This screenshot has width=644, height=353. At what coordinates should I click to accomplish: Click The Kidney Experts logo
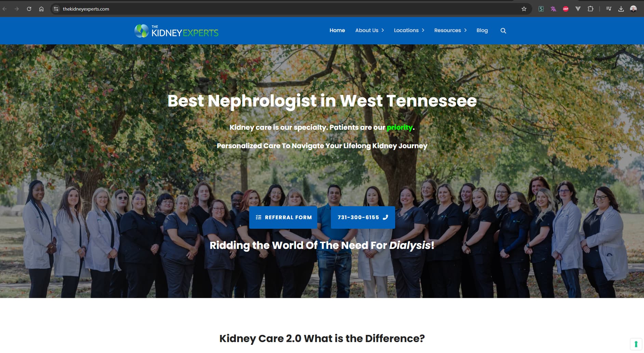176,31
